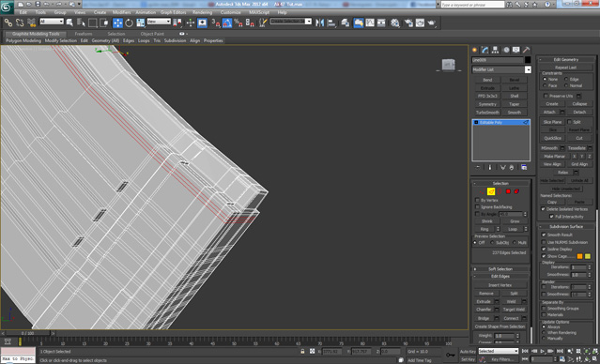Open the Utilities hammer panel tab

coord(527,50)
